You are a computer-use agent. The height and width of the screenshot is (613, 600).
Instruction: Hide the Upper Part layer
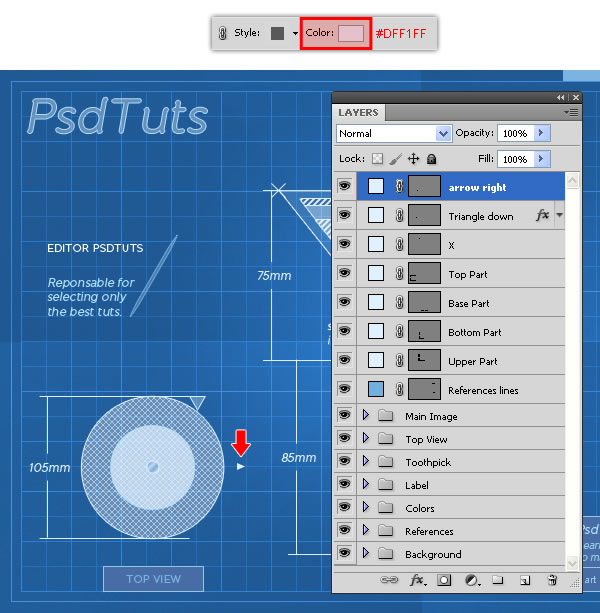click(x=344, y=359)
